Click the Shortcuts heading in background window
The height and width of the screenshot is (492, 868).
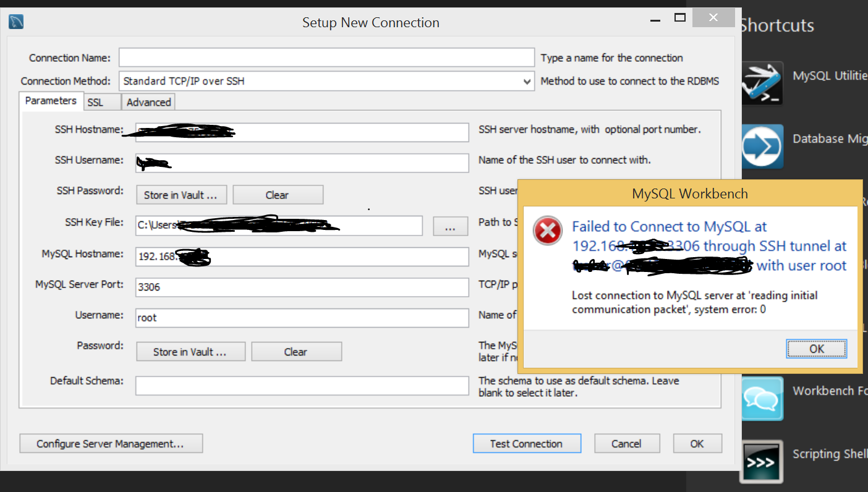point(777,25)
